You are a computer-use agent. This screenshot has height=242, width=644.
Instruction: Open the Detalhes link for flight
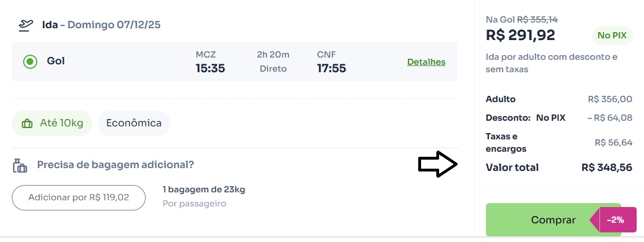pyautogui.click(x=426, y=62)
